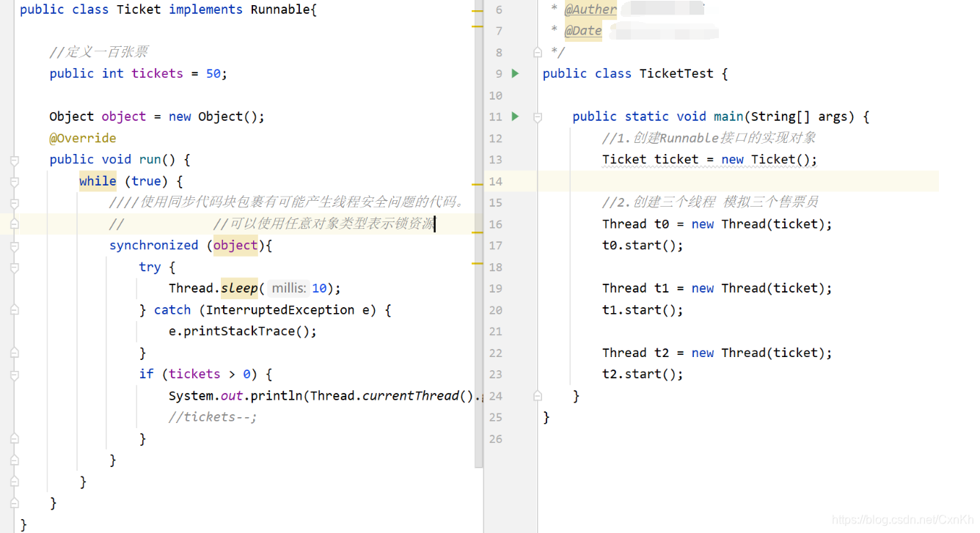Collapse the synchronized block fold marker
The height and width of the screenshot is (533, 980).
click(x=15, y=246)
